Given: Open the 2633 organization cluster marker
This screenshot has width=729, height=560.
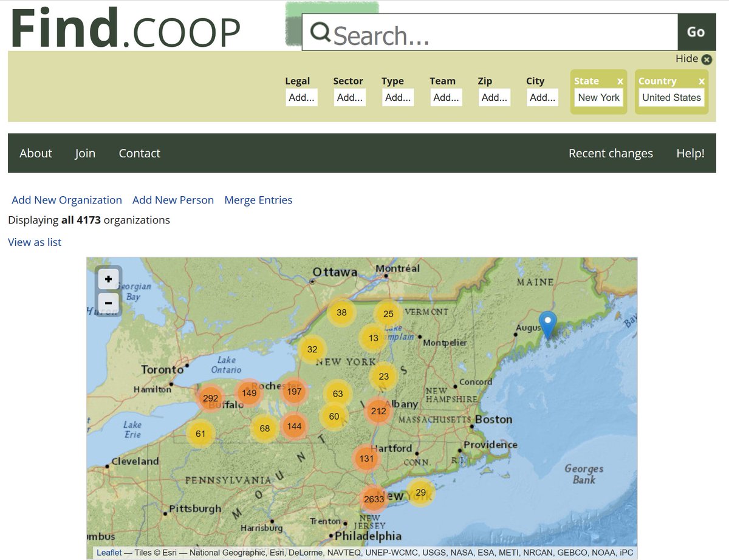Looking at the screenshot, I should pos(374,499).
